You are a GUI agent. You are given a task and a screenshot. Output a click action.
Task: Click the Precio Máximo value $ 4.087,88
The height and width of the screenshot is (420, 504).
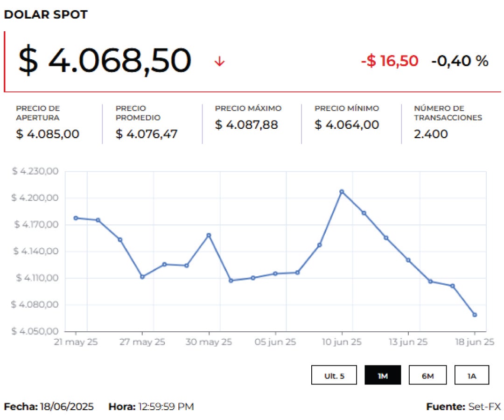pos(246,125)
